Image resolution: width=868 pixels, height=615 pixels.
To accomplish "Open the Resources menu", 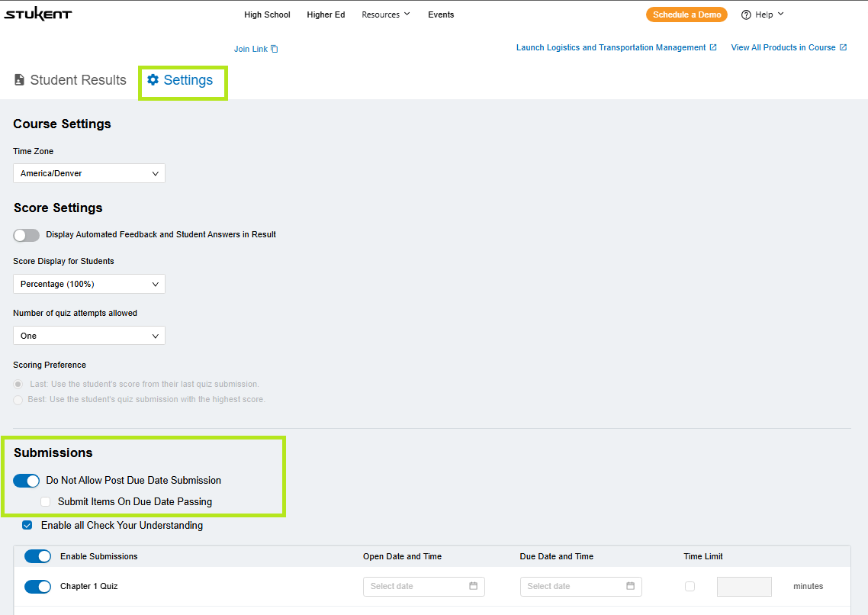I will tap(385, 14).
